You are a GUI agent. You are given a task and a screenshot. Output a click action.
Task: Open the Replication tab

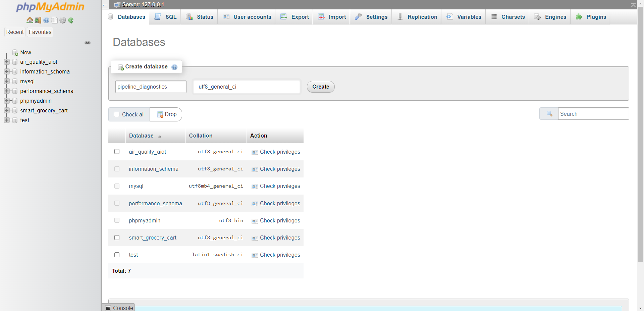point(417,17)
